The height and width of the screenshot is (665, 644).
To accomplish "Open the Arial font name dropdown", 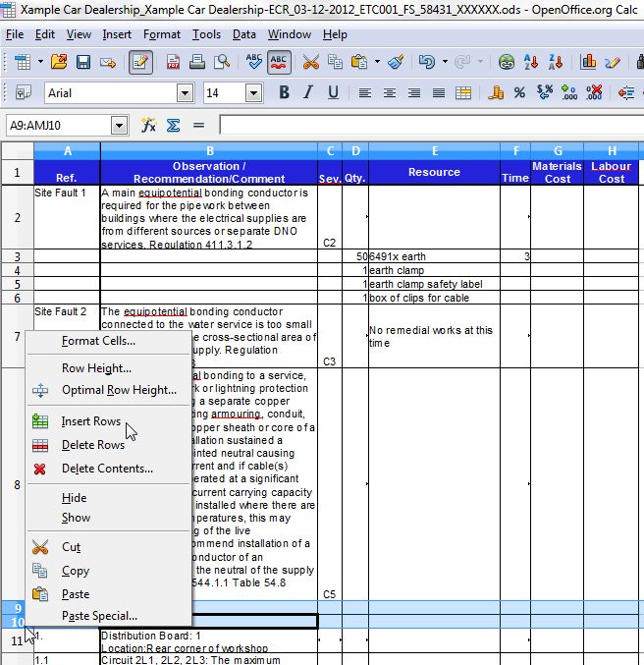I will tap(185, 93).
